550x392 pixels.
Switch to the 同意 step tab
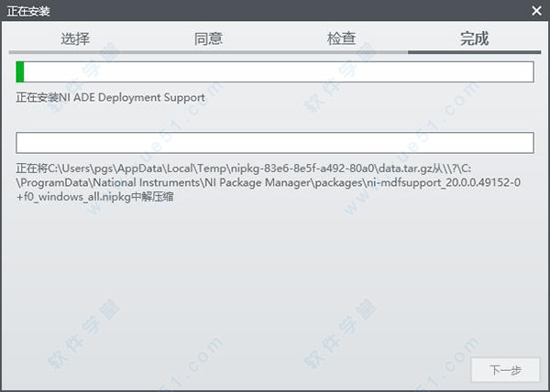coord(208,38)
